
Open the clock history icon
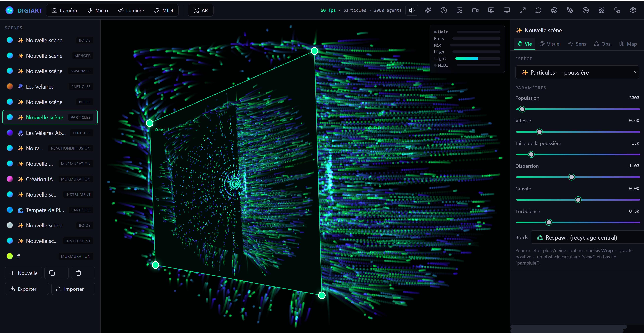(x=443, y=10)
